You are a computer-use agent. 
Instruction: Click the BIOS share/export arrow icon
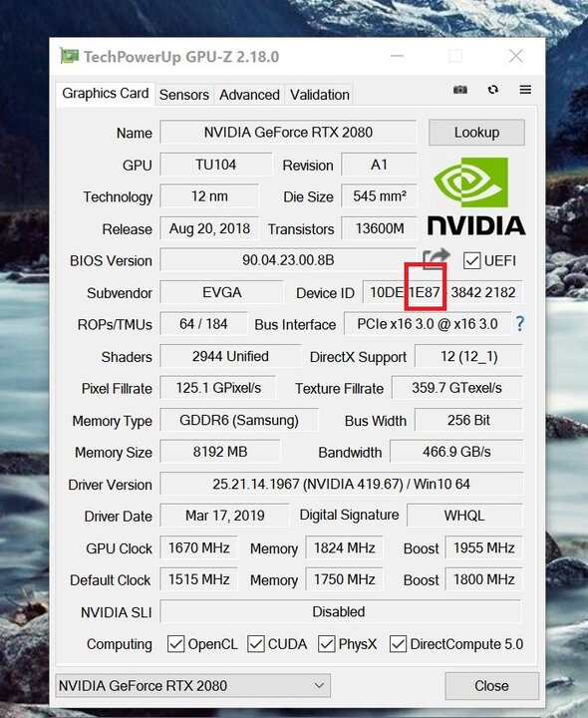[x=437, y=258]
